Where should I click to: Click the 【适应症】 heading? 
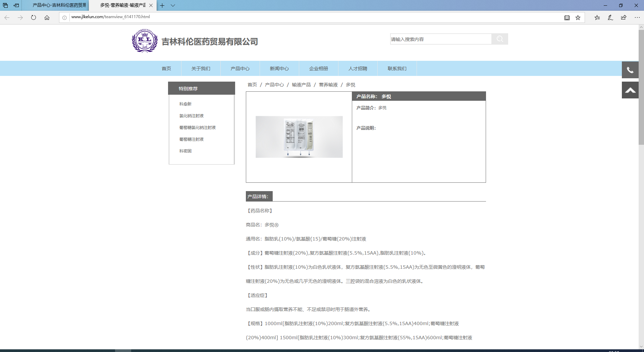coord(258,295)
